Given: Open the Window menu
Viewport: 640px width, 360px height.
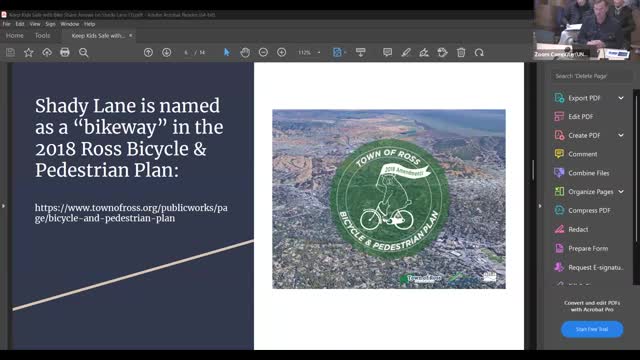Looking at the screenshot, I should pos(70,24).
